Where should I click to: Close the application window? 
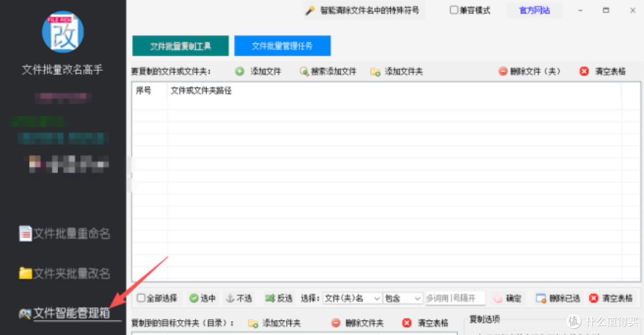pyautogui.click(x=633, y=10)
